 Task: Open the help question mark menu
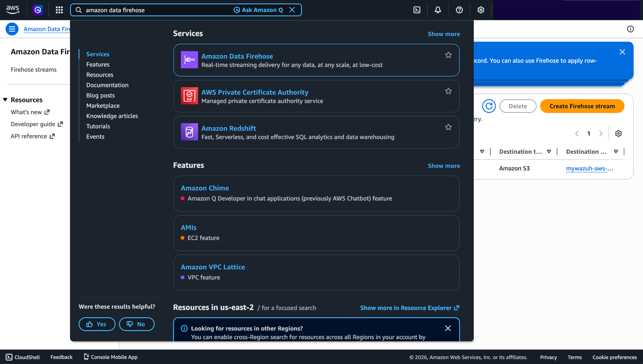point(459,10)
